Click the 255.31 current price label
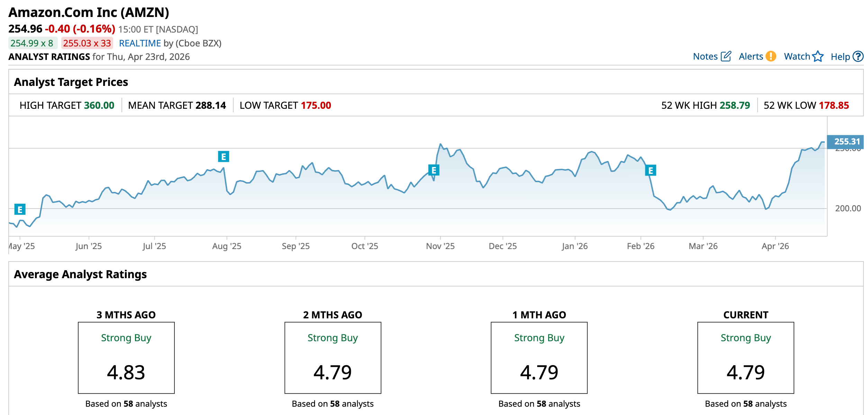The width and height of the screenshot is (868, 415). click(846, 142)
